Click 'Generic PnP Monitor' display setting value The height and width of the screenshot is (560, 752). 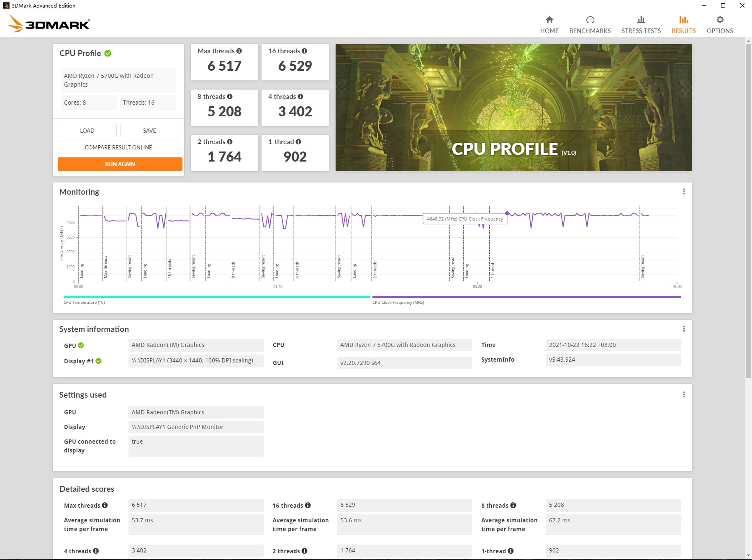click(196, 427)
